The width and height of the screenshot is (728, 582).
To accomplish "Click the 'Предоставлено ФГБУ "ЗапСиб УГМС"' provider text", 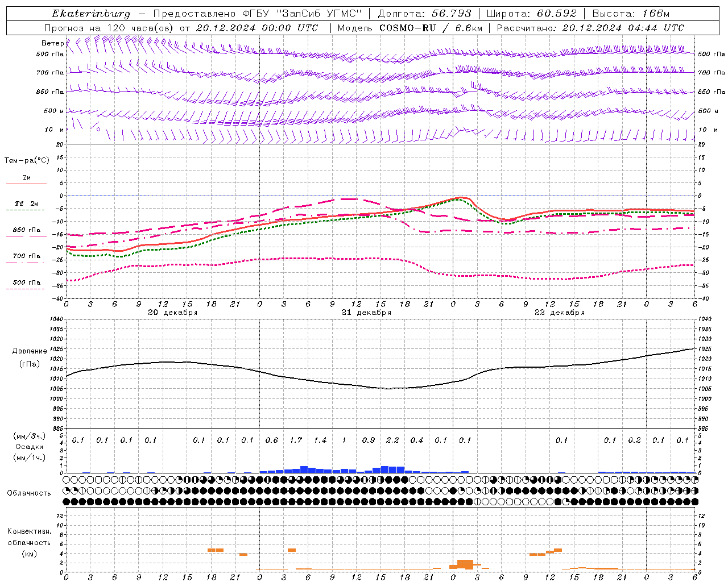I will 257,14.
